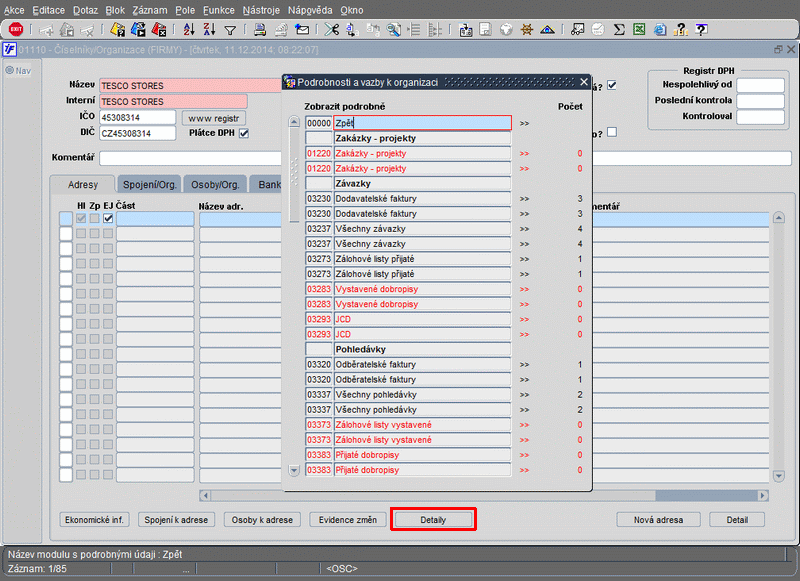Open the Nápověda menu

click(x=310, y=10)
